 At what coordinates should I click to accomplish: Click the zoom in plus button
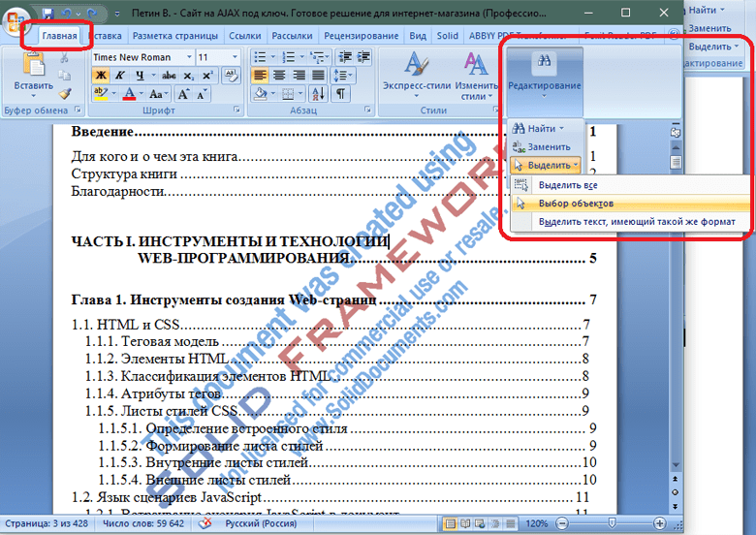click(x=660, y=523)
